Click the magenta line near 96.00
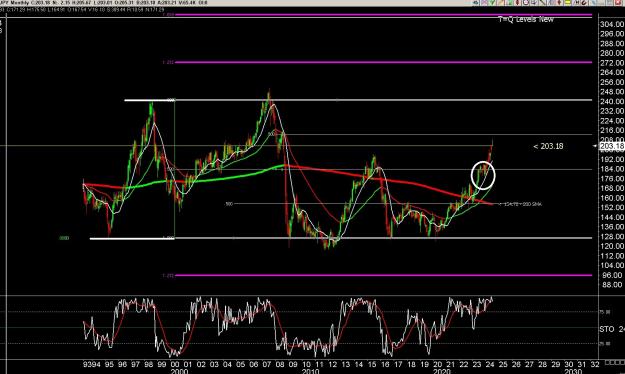 [x=383, y=275]
